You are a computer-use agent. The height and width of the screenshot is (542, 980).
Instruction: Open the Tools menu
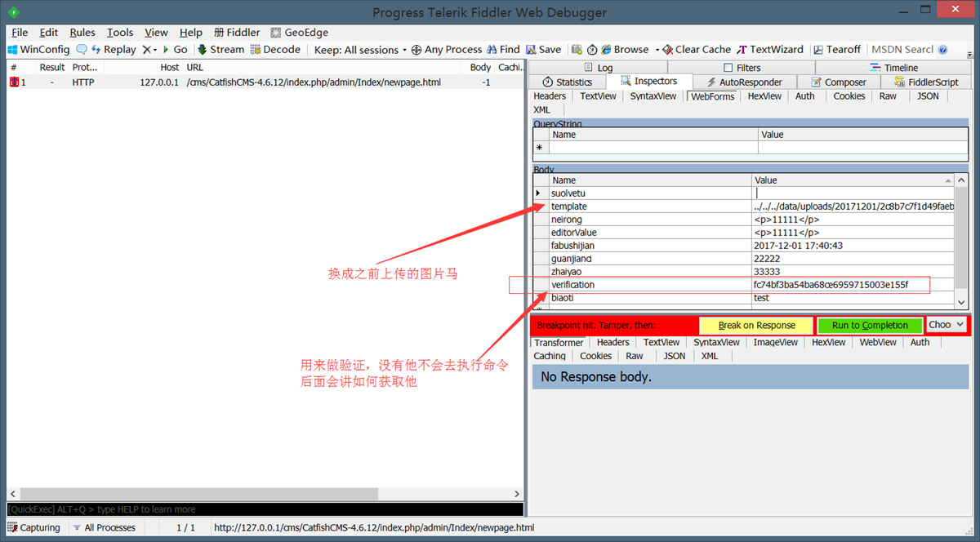point(120,33)
